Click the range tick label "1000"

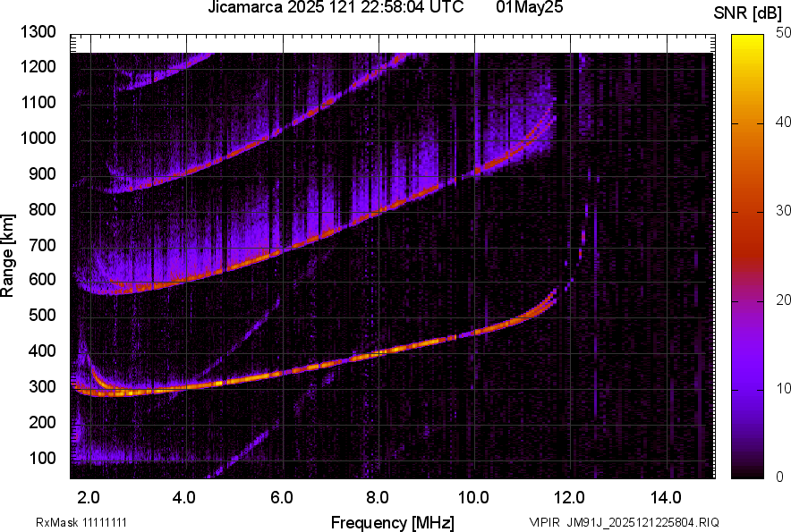pos(38,138)
